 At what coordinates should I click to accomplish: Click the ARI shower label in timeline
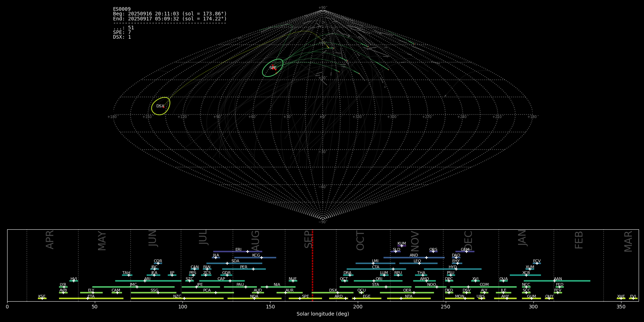pos(147,279)
